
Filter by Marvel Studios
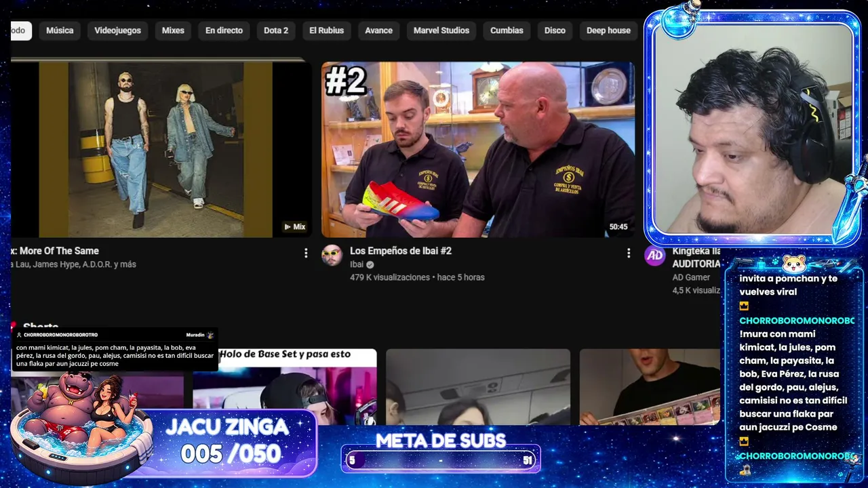point(441,30)
